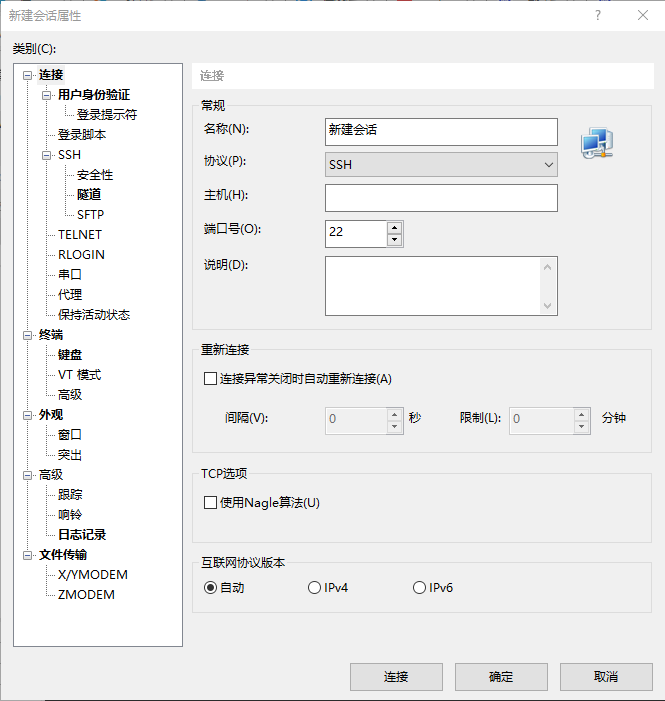Viewport: 665px width, 701px height.
Task: Go to 代理 category
Action: [x=70, y=295]
